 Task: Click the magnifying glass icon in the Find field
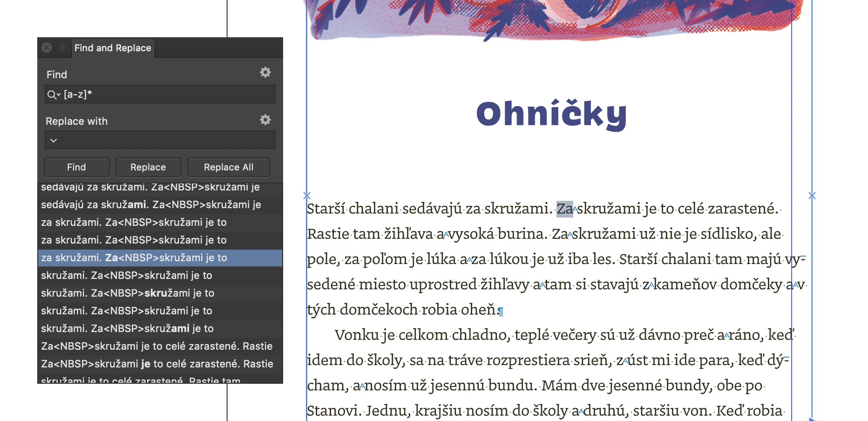(x=51, y=94)
